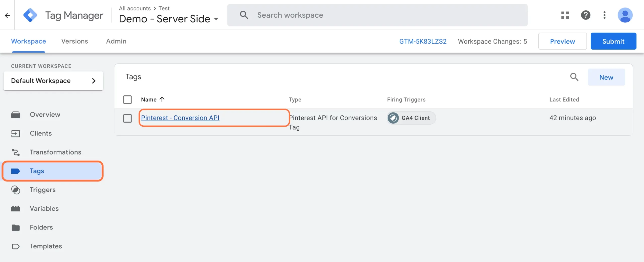This screenshot has height=262, width=644.
Task: Click the Test breadcrumb link
Action: coord(164,8)
